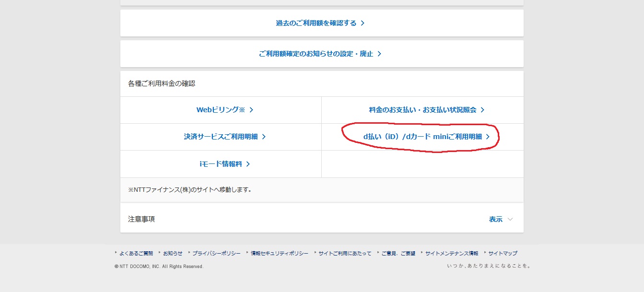Screen dimensions: 644x292
Task: Open 決済サービスご利用明細 link
Action: click(x=225, y=137)
